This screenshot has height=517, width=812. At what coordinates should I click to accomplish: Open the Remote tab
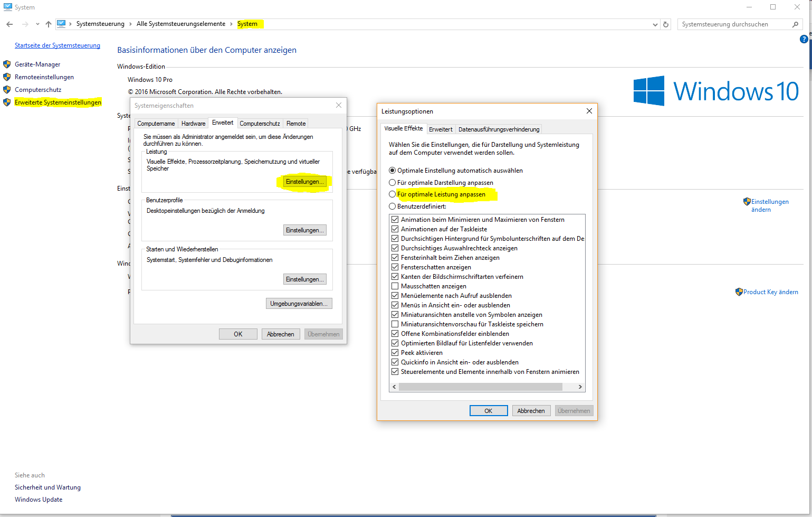296,124
